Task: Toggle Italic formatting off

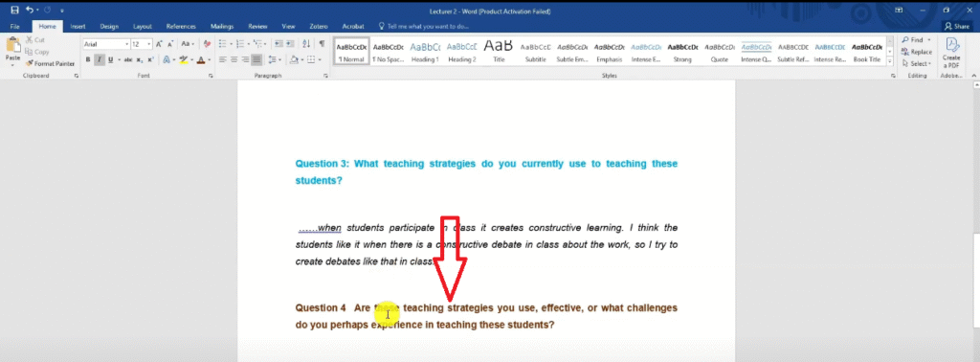Action: pyautogui.click(x=100, y=60)
